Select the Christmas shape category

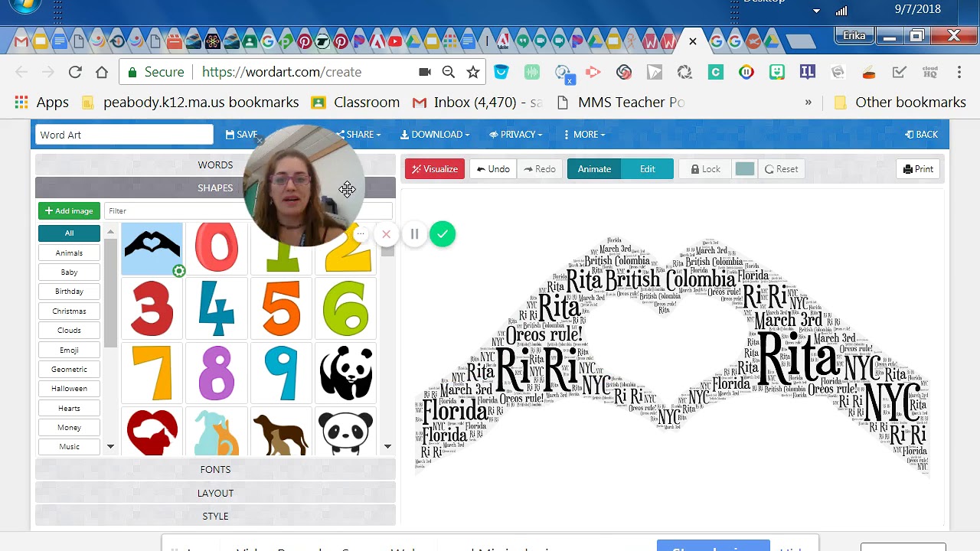click(x=69, y=311)
